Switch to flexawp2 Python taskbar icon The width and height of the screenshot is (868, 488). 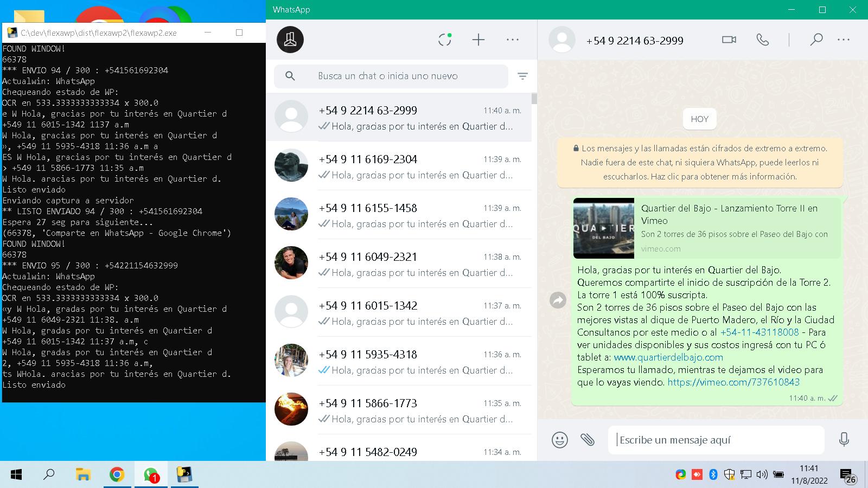tap(185, 475)
